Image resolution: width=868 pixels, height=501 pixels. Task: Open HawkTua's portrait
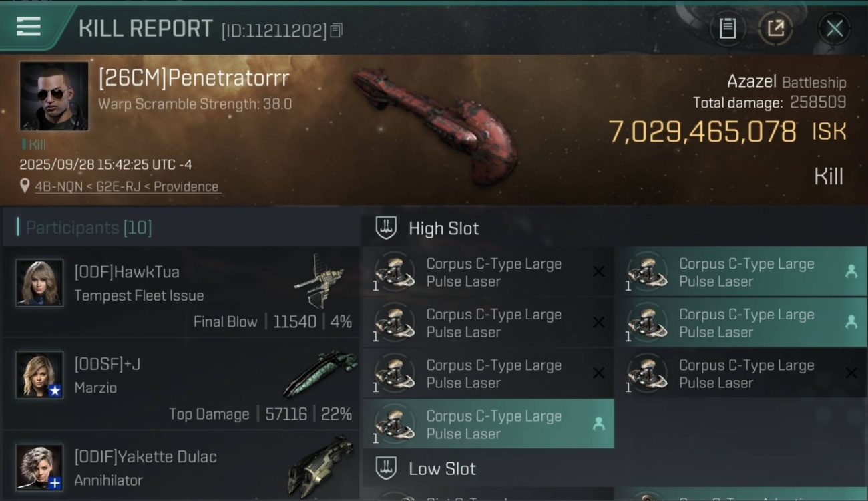point(39,283)
